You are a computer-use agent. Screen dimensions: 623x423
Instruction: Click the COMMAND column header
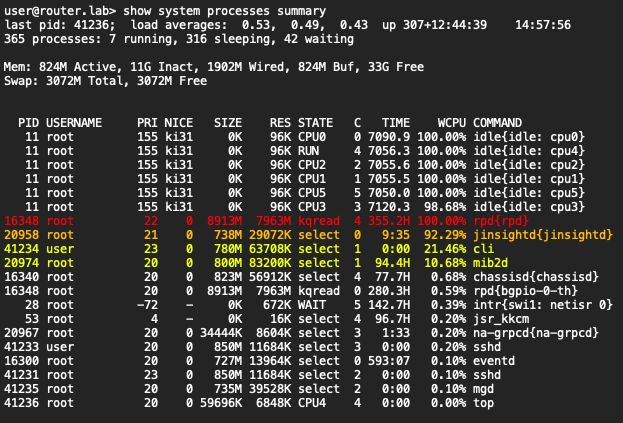pyautogui.click(x=497, y=123)
